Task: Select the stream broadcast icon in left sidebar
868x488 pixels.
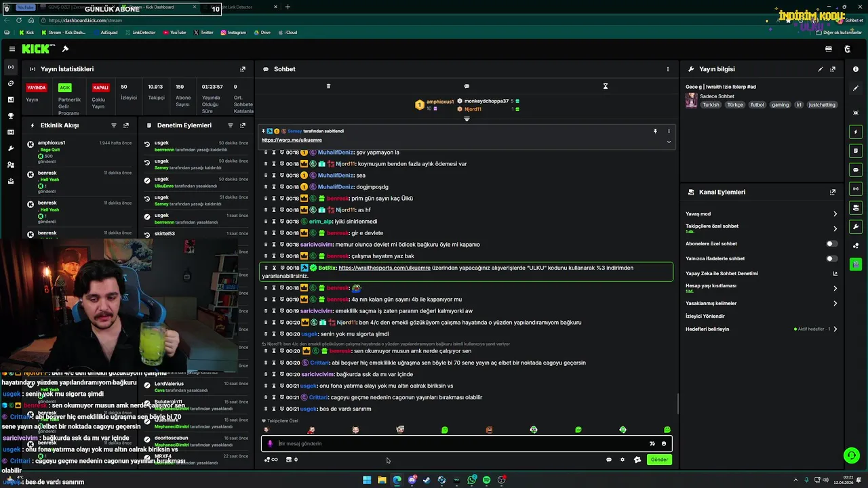Action: (x=10, y=67)
